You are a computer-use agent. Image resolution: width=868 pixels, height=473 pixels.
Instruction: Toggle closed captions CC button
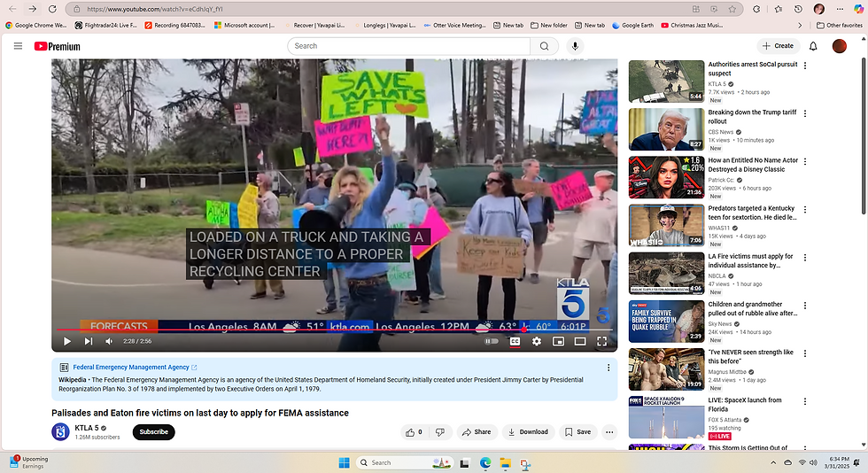(515, 341)
